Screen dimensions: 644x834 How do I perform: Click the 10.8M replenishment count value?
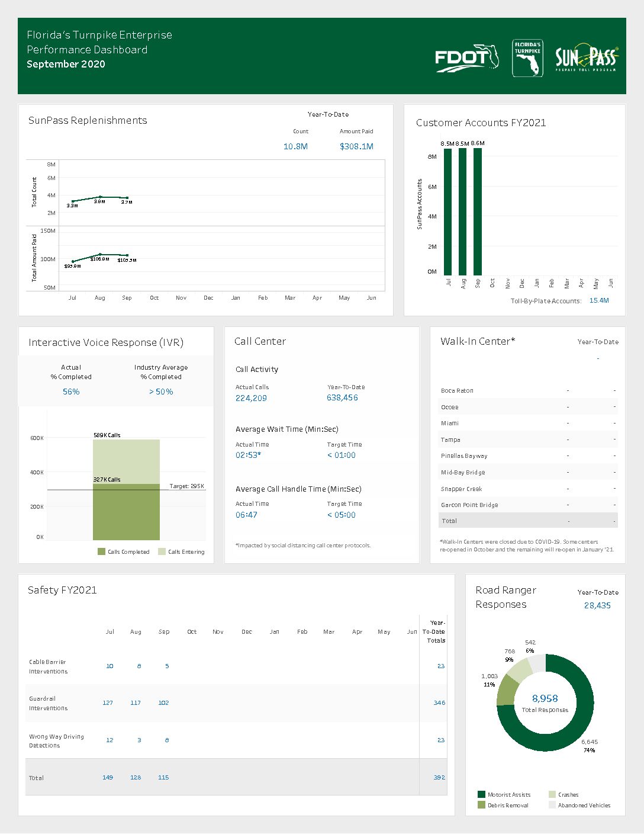point(295,146)
